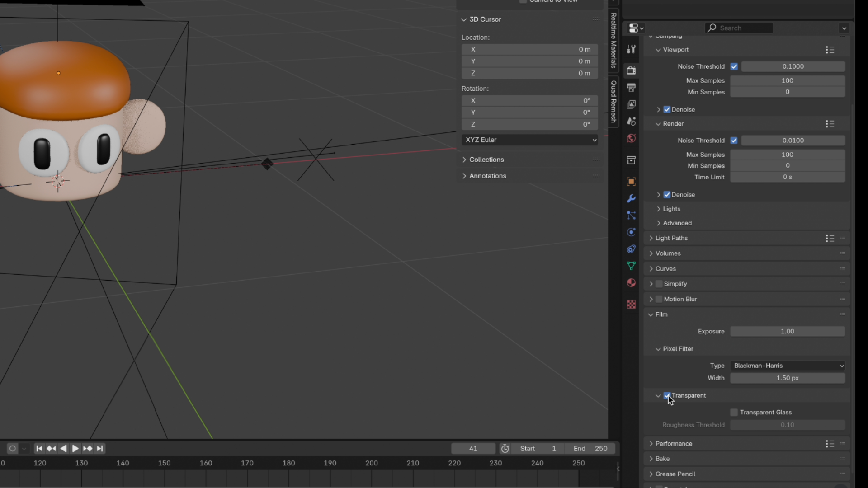This screenshot has height=488, width=868.
Task: Open the World properties tab
Action: [631, 138]
